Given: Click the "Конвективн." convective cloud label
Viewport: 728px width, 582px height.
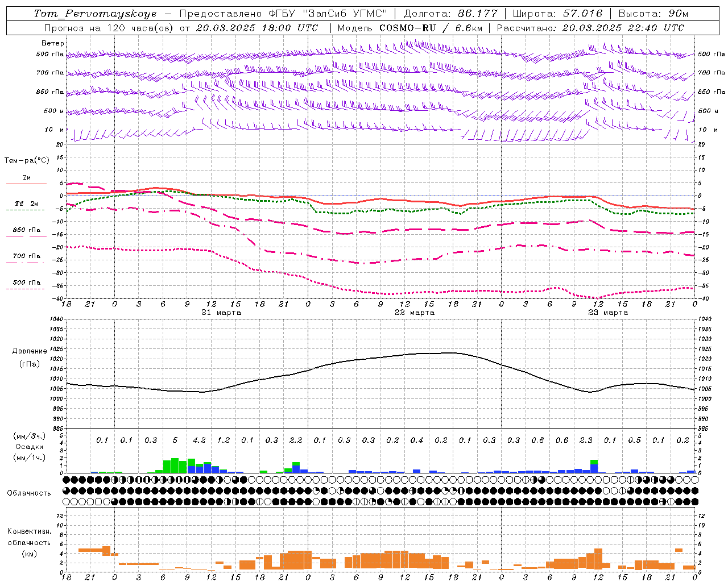Looking at the screenshot, I should click(30, 531).
